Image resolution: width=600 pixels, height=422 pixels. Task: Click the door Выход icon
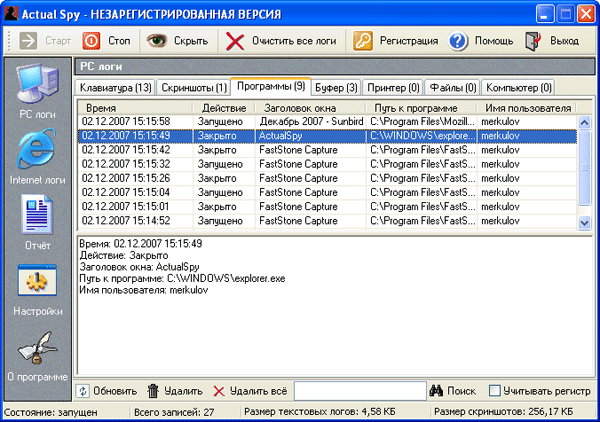click(x=533, y=41)
